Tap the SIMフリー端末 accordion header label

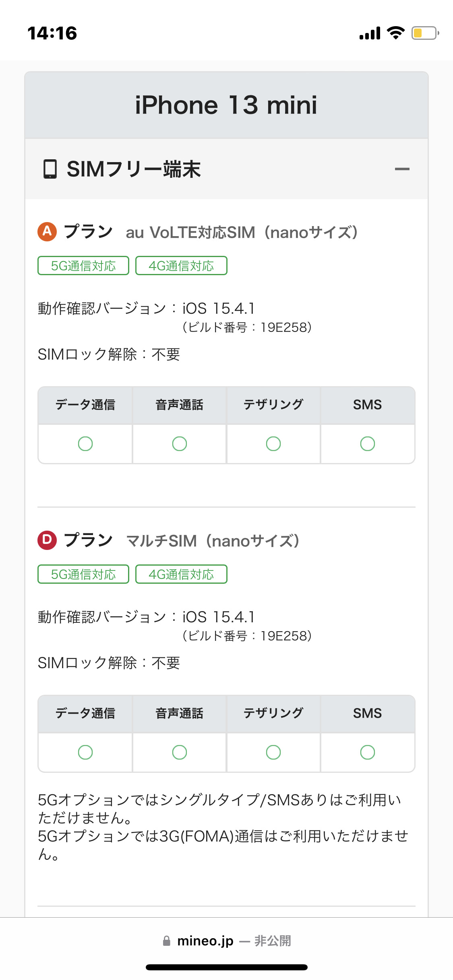click(134, 169)
